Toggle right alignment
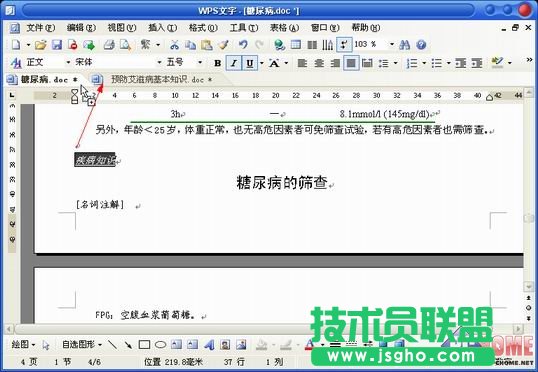This screenshot has height=372, width=538. tap(335, 63)
